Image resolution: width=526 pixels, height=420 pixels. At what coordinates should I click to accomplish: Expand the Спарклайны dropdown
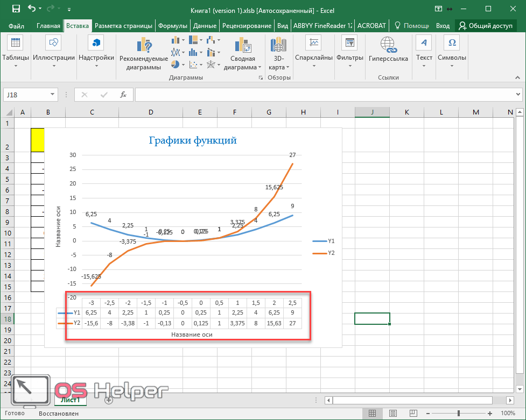point(313,66)
